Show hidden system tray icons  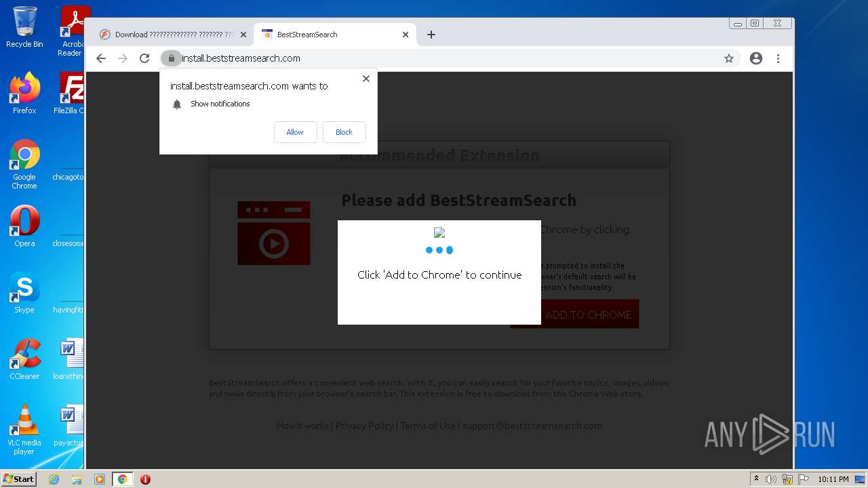tap(756, 479)
